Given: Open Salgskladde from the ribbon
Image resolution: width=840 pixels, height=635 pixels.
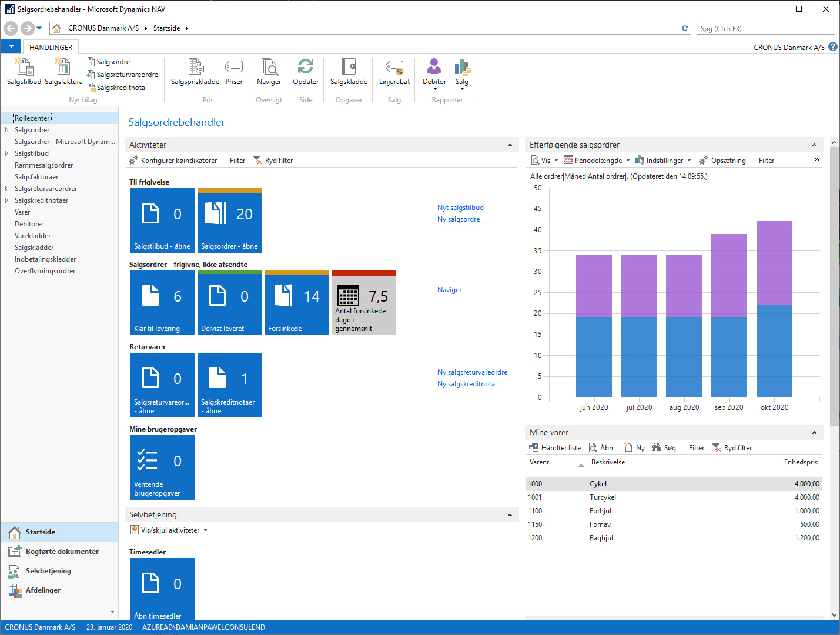Looking at the screenshot, I should click(x=349, y=72).
